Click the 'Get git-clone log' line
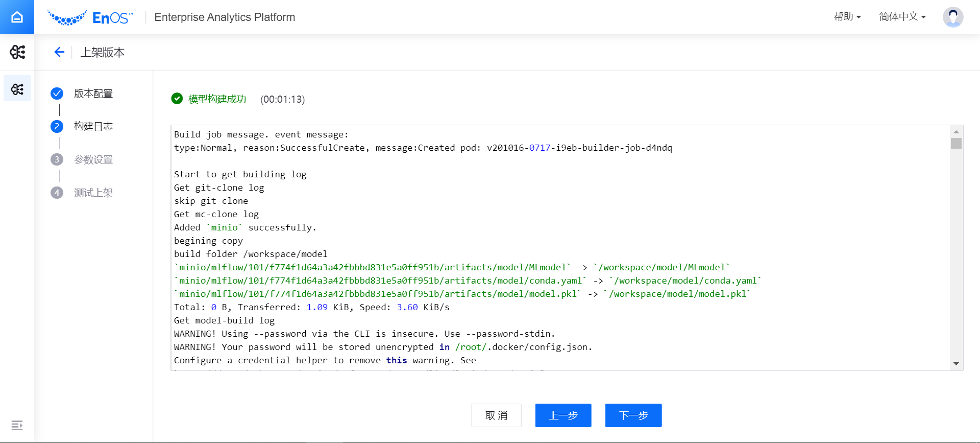Viewport: 980px width, 443px height. [x=219, y=188]
